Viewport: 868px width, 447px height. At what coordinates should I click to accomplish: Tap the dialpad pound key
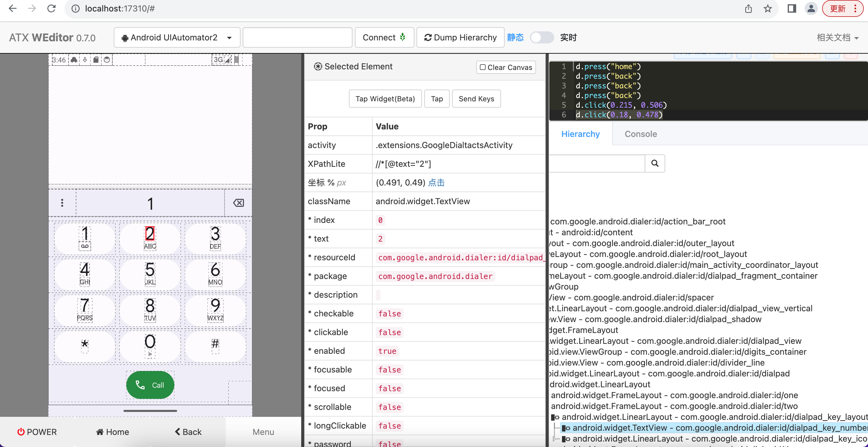215,347
